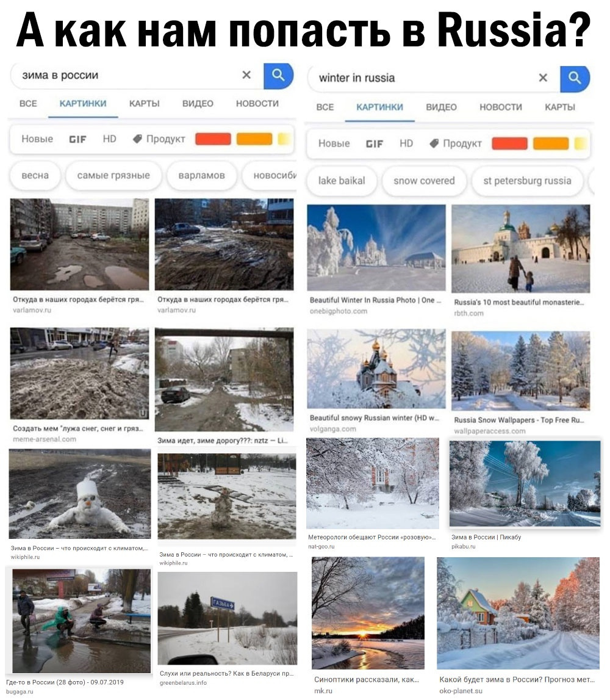Select the GIF filter in the right panel
Screen dimensions: 610x700
[x=375, y=144]
